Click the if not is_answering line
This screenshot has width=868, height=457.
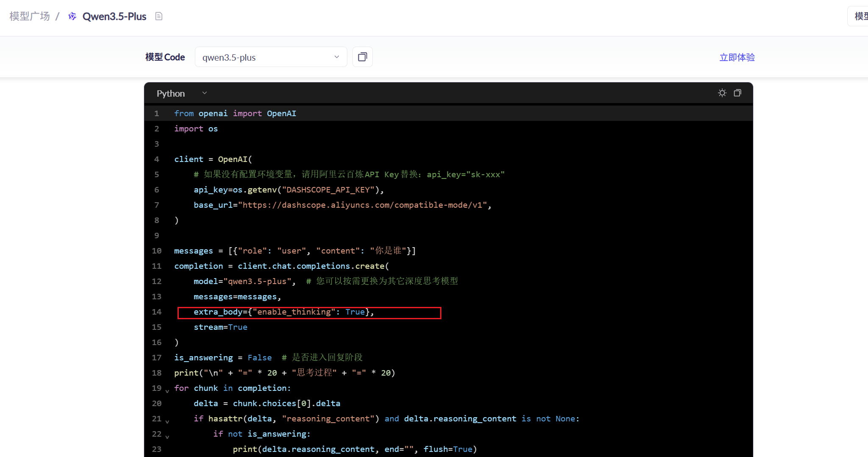coord(262,434)
